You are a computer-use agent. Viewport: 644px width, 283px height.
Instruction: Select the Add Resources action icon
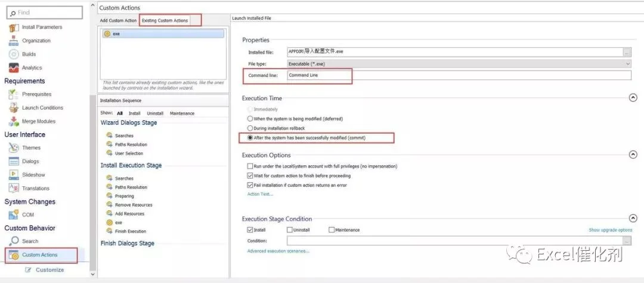click(109, 214)
